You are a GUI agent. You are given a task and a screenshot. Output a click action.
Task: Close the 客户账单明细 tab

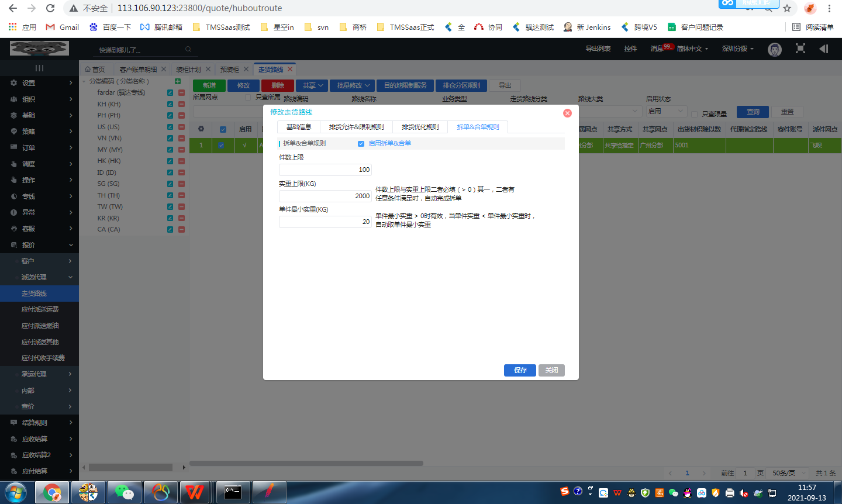click(x=164, y=69)
